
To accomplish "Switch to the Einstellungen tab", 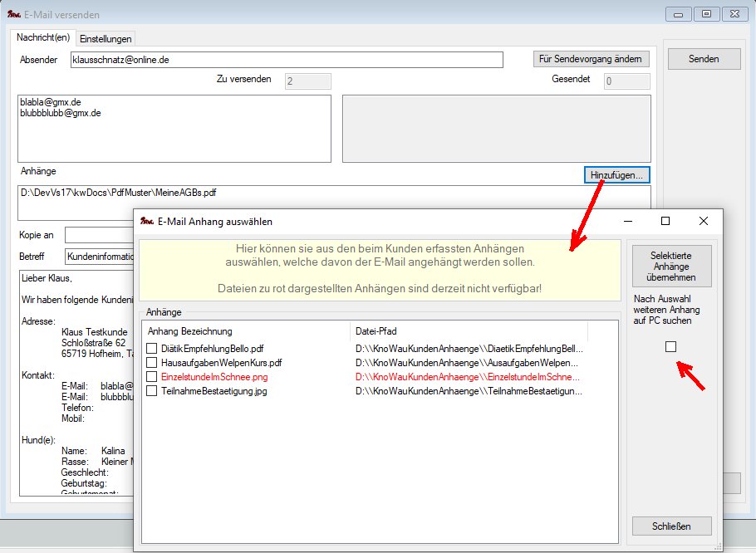I will tap(106, 39).
